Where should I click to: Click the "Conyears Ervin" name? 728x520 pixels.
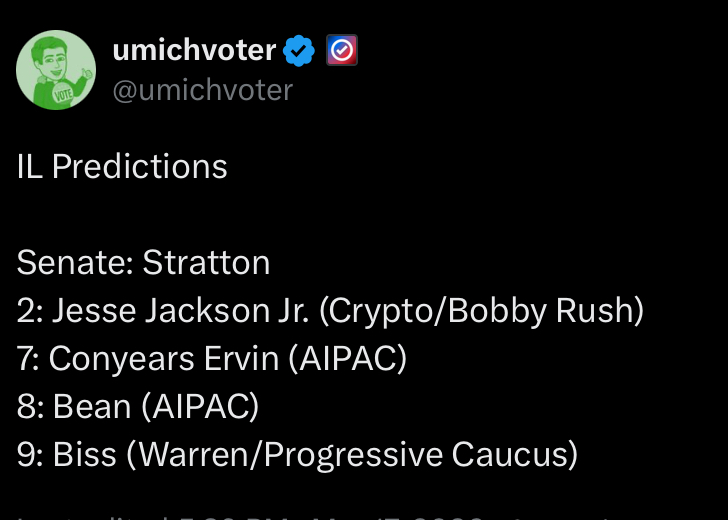tap(163, 358)
